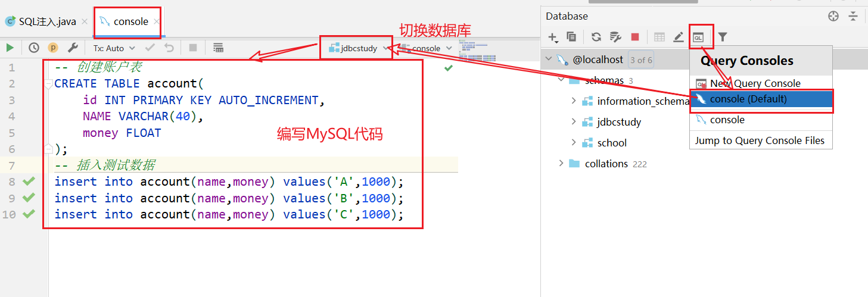The width and height of the screenshot is (868, 297).
Task: Open console settings via the wrench icon
Action: click(x=72, y=48)
